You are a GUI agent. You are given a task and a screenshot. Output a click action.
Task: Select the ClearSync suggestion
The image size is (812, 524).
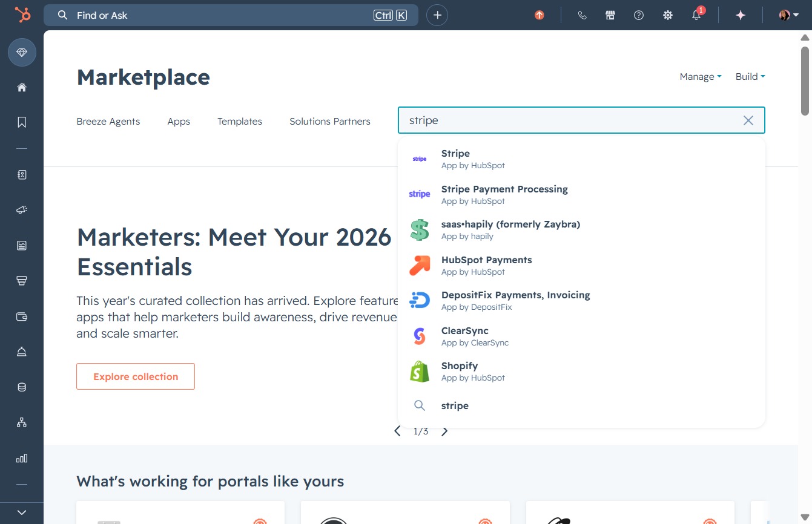581,336
